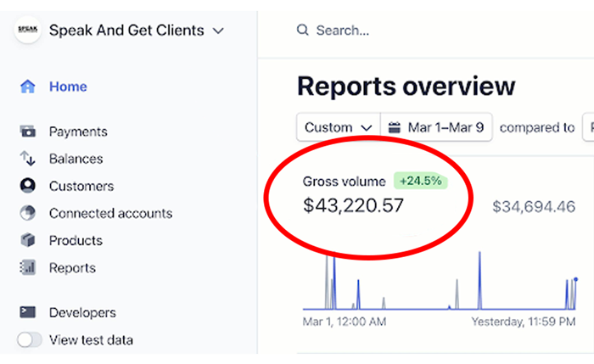Click the Connected accounts globe icon
594x364 pixels.
[28, 213]
